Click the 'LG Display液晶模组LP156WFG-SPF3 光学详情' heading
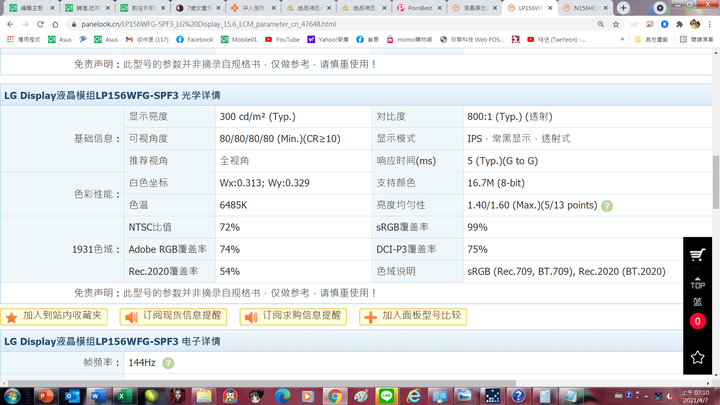 point(112,96)
